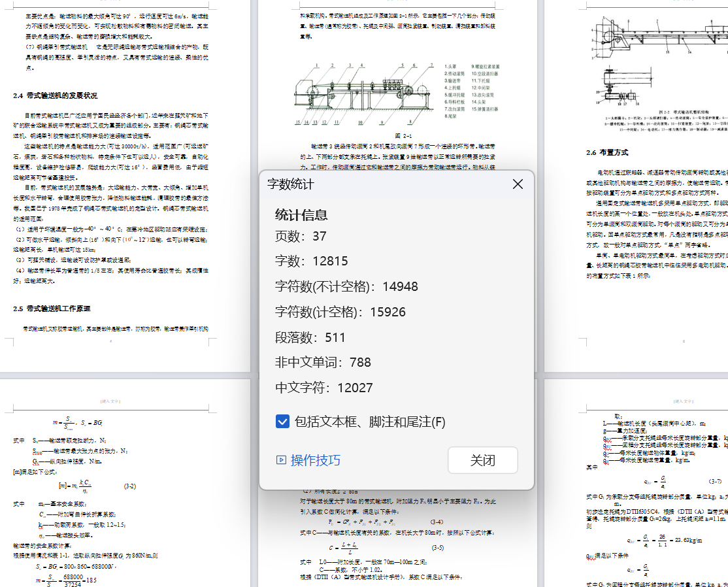Click heading 2.5 带式输送机工作原理 in document
The height and width of the screenshot is (587, 728).
(52, 309)
